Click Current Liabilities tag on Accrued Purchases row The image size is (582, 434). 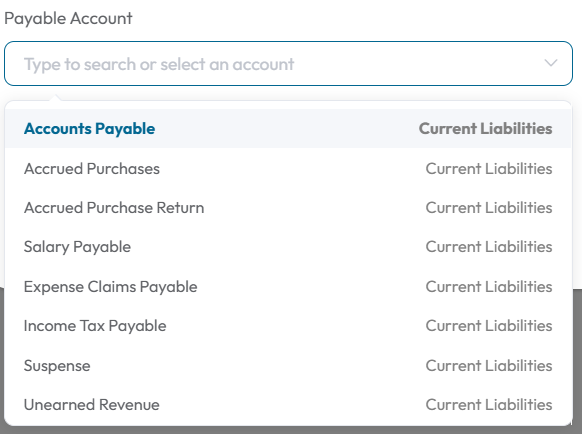[x=489, y=169]
